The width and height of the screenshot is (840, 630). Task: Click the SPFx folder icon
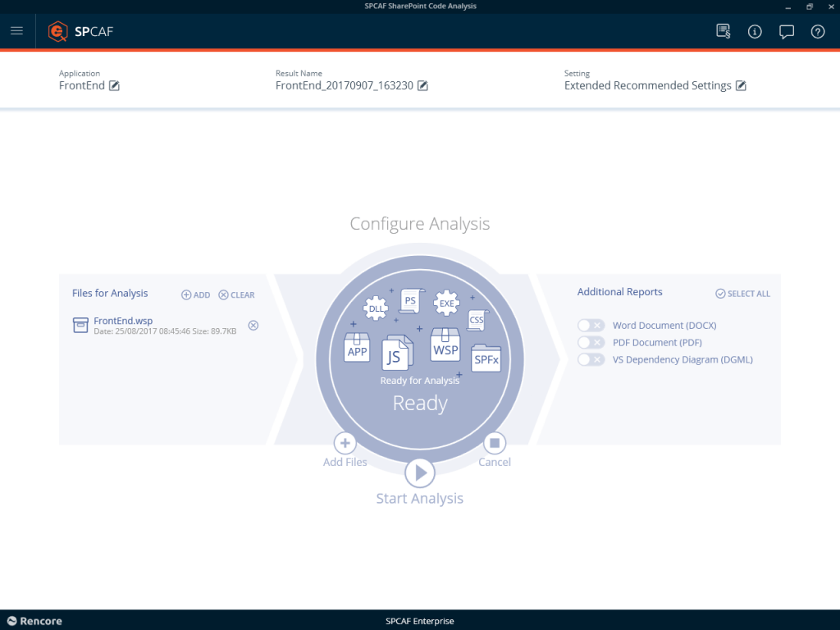coord(486,358)
